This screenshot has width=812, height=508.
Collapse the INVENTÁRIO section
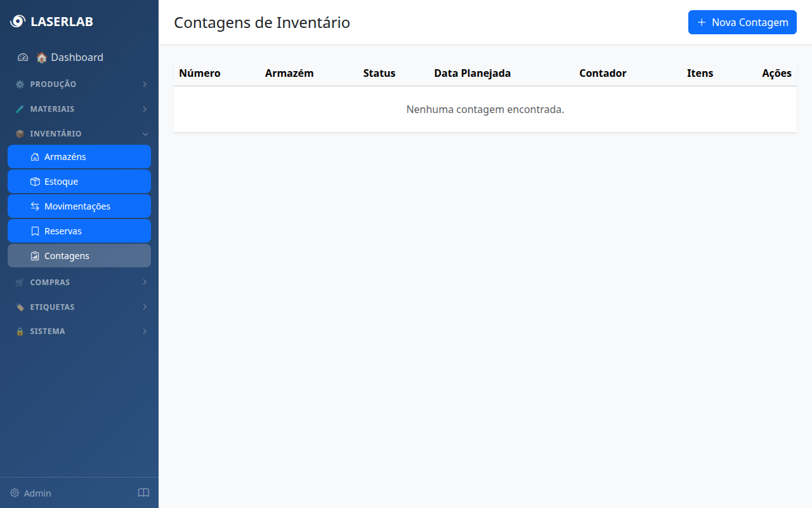79,133
